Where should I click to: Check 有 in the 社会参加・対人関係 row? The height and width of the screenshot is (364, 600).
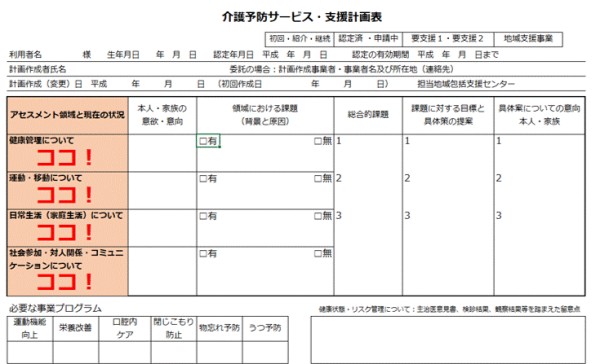pyautogui.click(x=203, y=254)
